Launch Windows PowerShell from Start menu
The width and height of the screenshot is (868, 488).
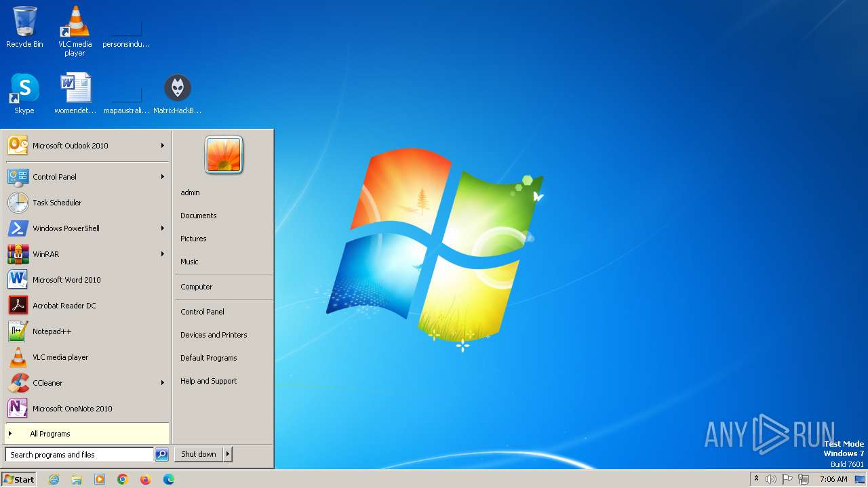tap(87, 228)
